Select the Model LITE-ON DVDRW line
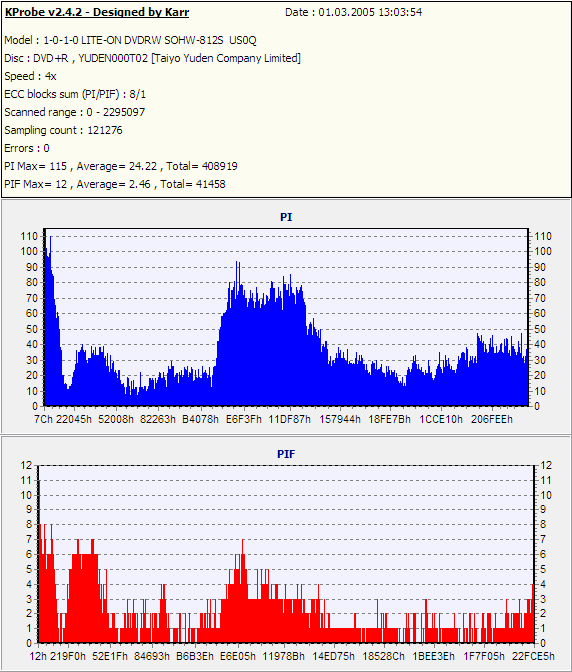 tap(130, 40)
